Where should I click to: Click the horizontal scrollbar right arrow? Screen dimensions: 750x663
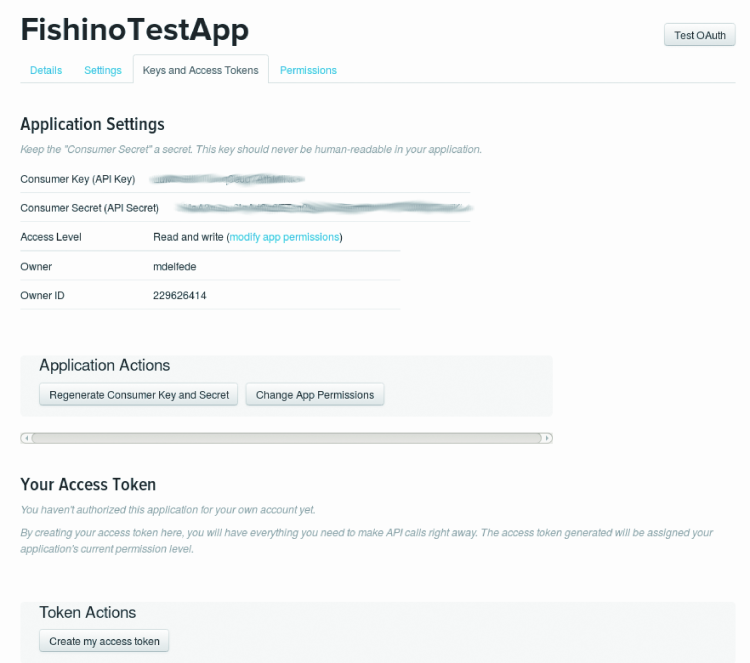point(547,438)
